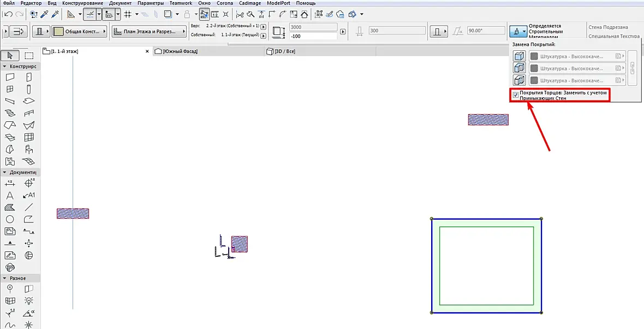Click third Штукатурка surface material selector

pyautogui.click(x=577, y=80)
